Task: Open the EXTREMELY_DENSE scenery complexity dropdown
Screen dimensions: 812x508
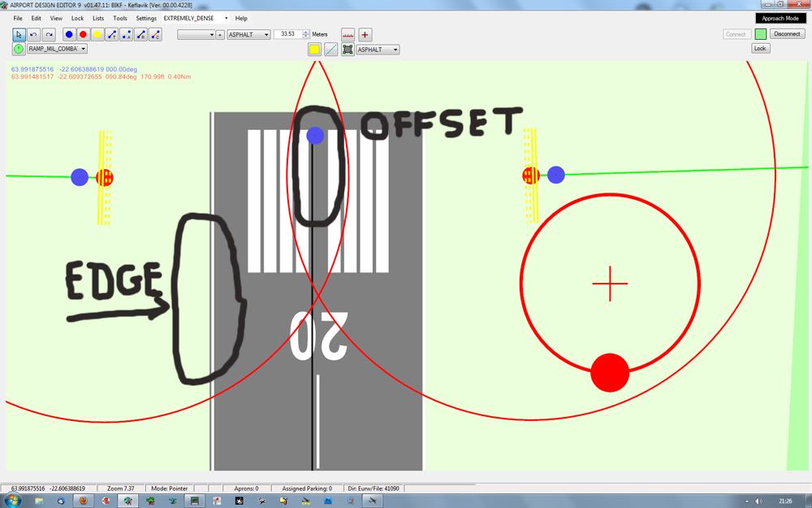Action: pos(195,18)
